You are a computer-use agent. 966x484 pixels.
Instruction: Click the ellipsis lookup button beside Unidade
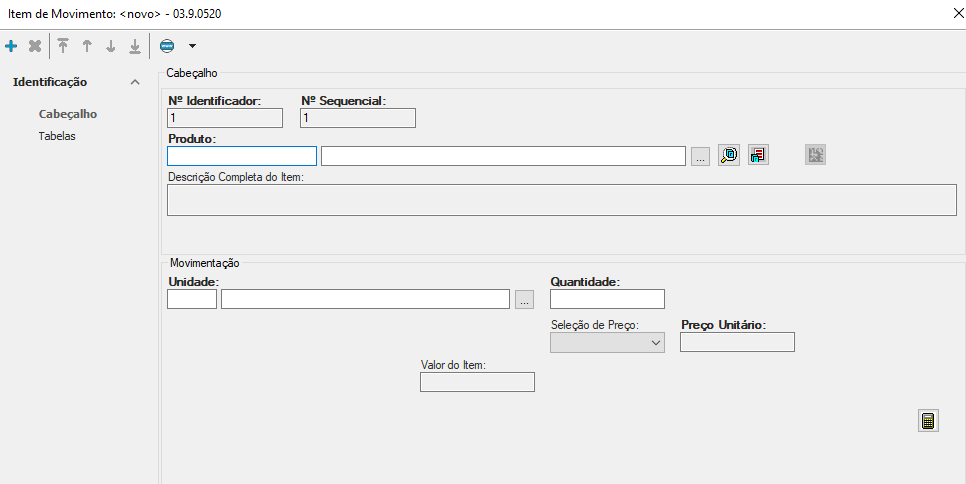point(525,299)
